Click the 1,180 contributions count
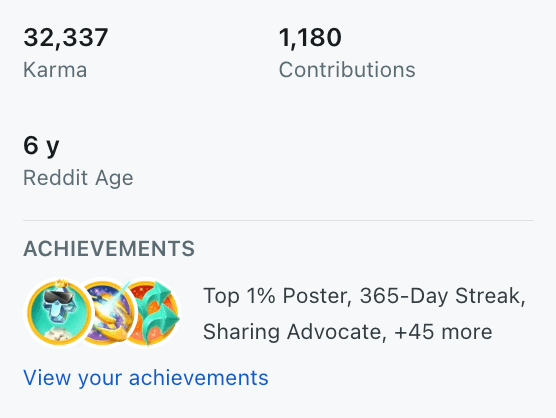Viewport: 556px width, 418px height. 310,37
